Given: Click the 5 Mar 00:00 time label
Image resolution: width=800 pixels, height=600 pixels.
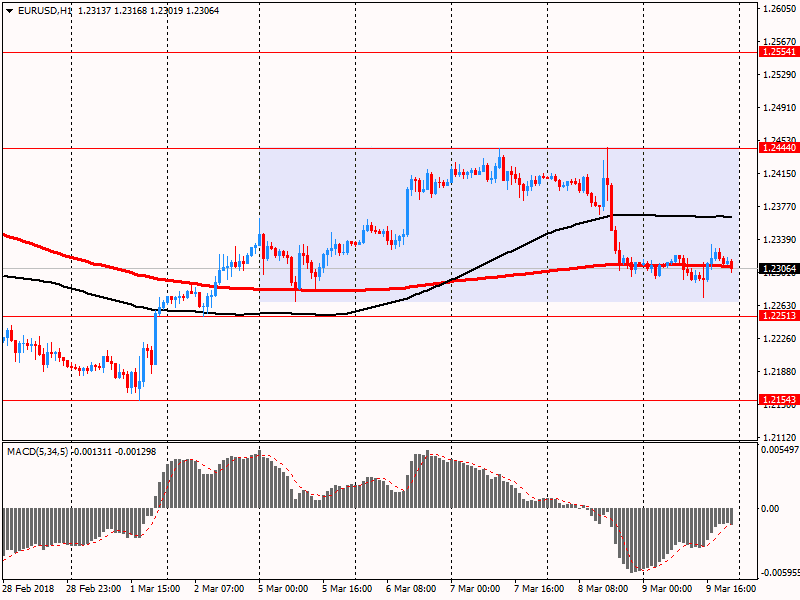Looking at the screenshot, I should tap(283, 588).
